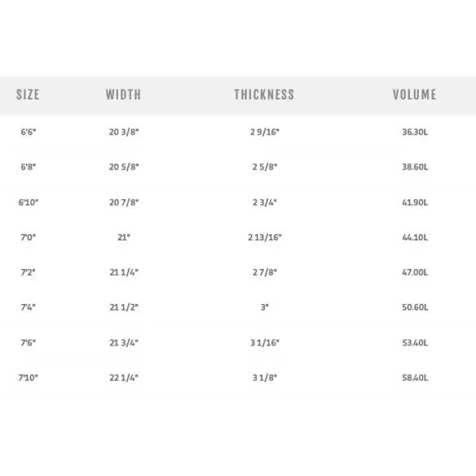Click the WIDTH column header
This screenshot has height=476, width=476.
pyautogui.click(x=123, y=95)
